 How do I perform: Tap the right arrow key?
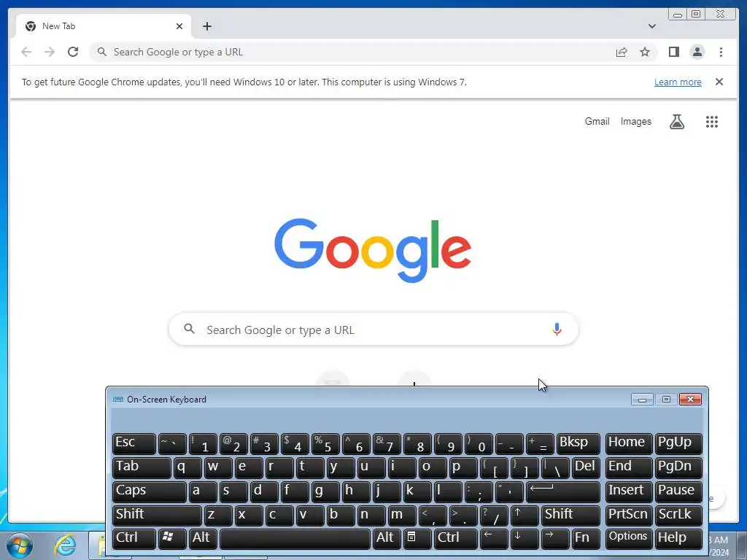(555, 539)
